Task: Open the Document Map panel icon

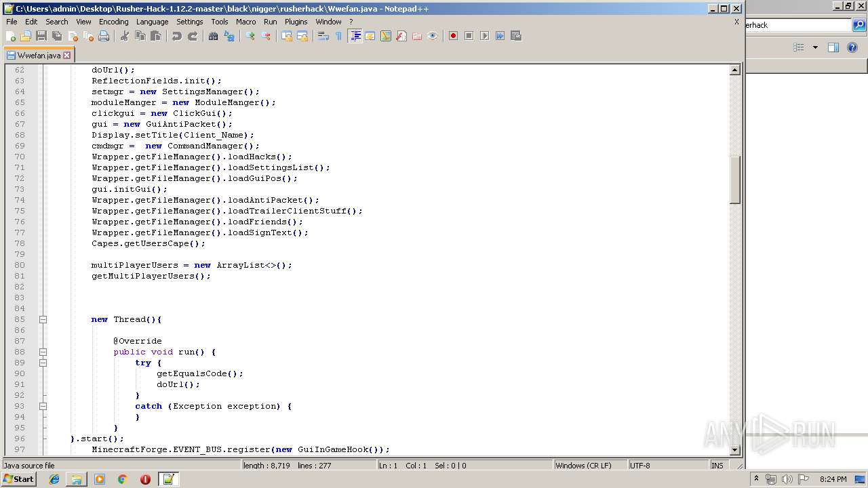Action: (386, 36)
